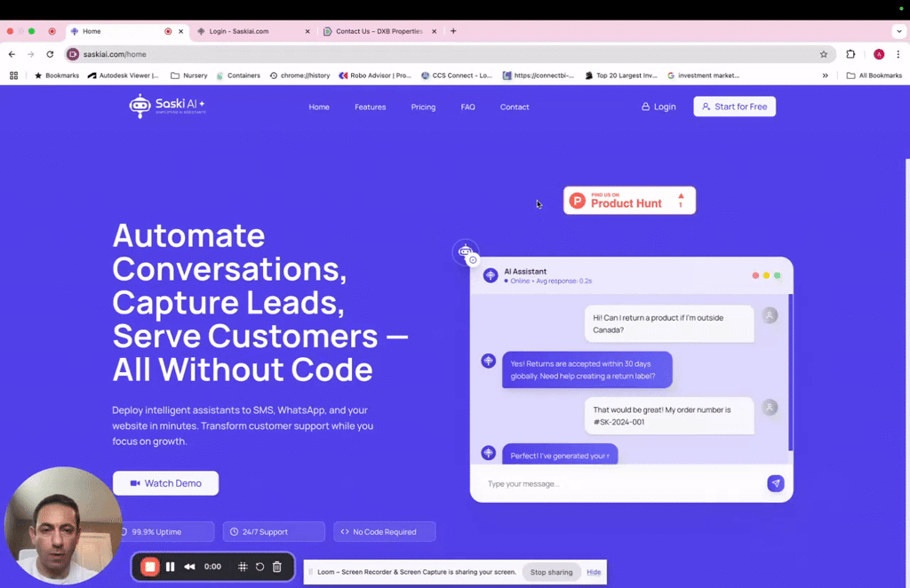Open the Containers bookmark

pos(238,75)
